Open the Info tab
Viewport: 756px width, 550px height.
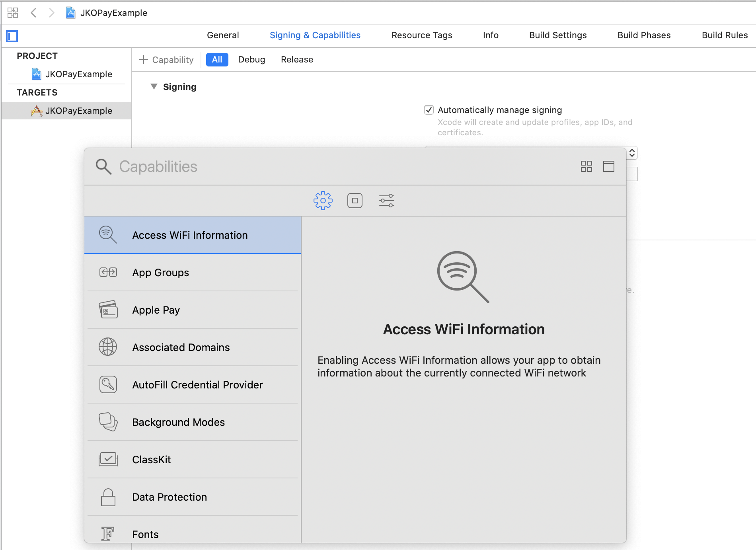point(491,35)
